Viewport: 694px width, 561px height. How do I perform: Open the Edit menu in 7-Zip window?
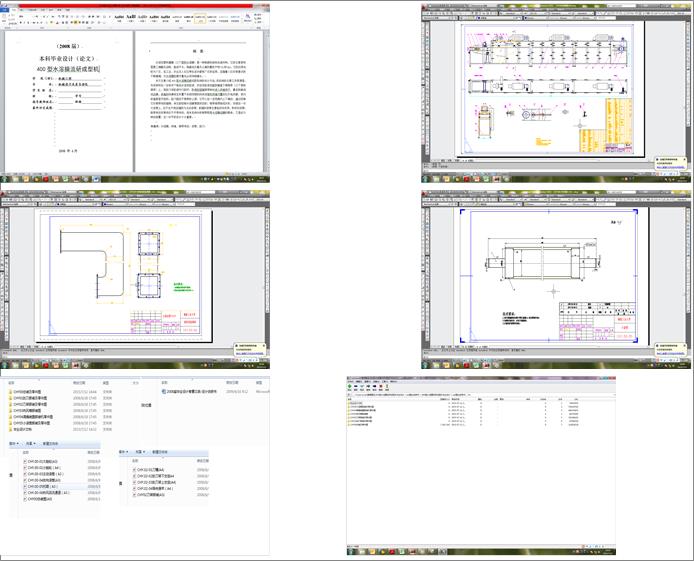359,381
